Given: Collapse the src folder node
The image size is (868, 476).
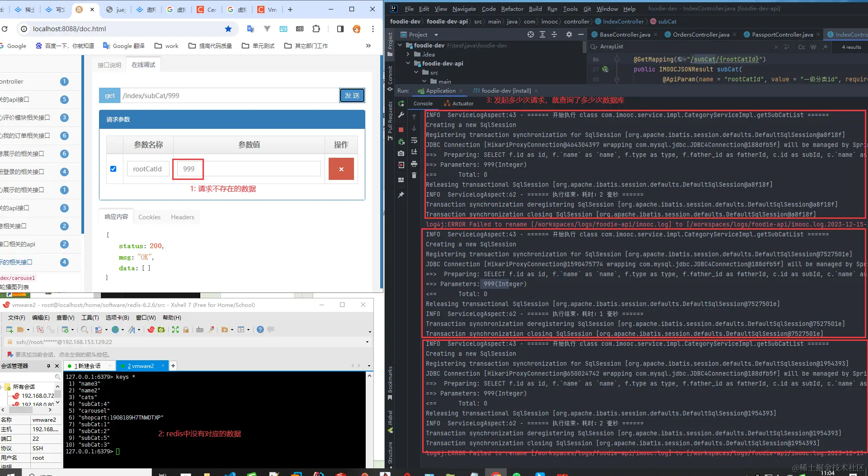Looking at the screenshot, I should 416,72.
